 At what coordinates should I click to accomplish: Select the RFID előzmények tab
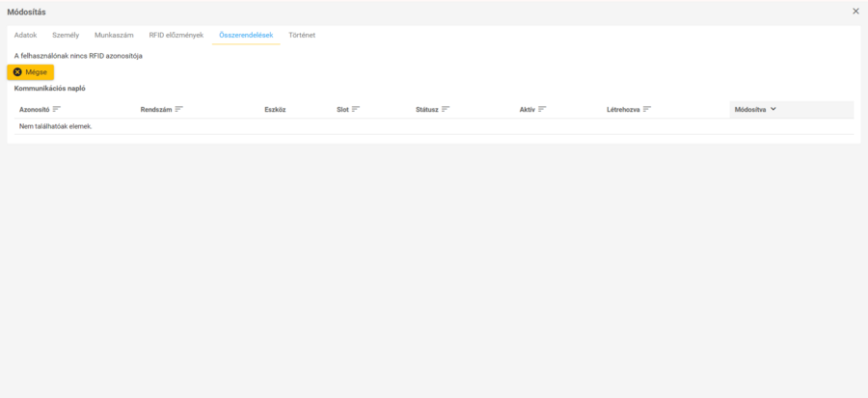click(x=176, y=35)
